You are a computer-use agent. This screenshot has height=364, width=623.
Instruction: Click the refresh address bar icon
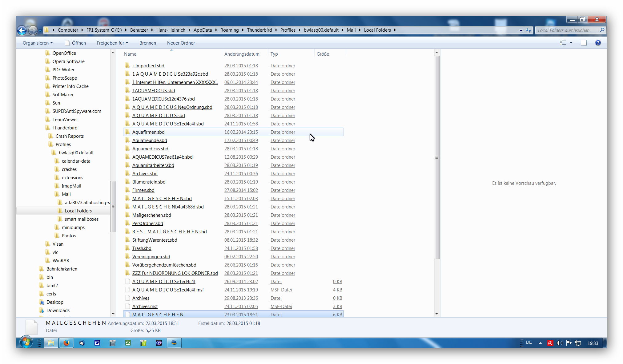point(529,30)
